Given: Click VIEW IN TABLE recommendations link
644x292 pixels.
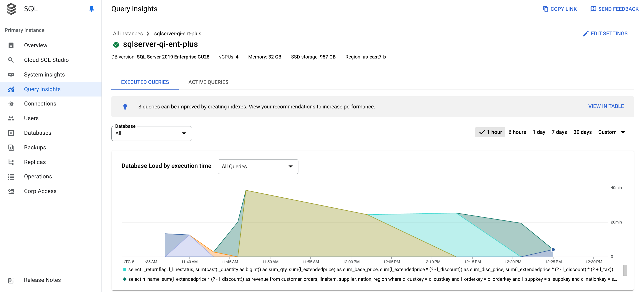Looking at the screenshot, I should (x=606, y=106).
